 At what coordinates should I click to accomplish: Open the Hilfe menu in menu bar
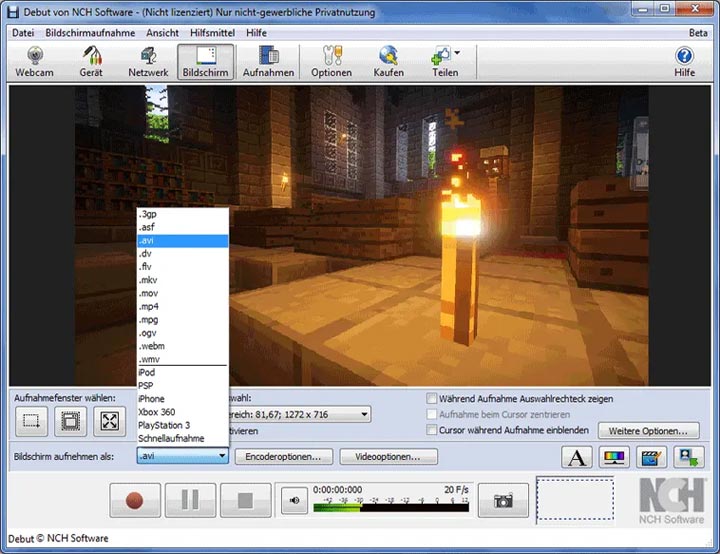pyautogui.click(x=256, y=33)
